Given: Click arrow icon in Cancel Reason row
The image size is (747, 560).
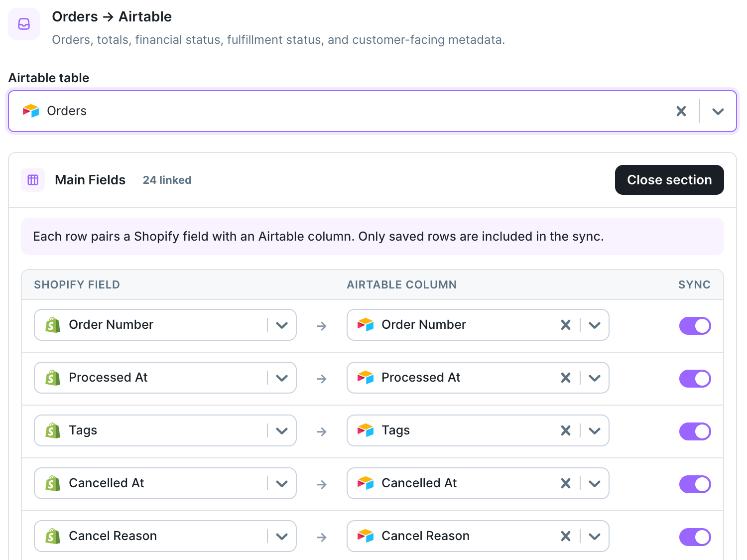Looking at the screenshot, I should [x=322, y=537].
